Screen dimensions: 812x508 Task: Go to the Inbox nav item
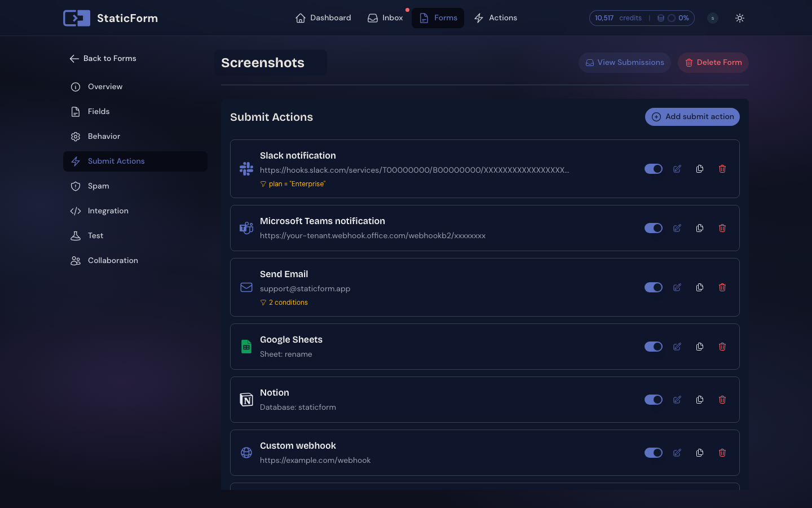[385, 18]
